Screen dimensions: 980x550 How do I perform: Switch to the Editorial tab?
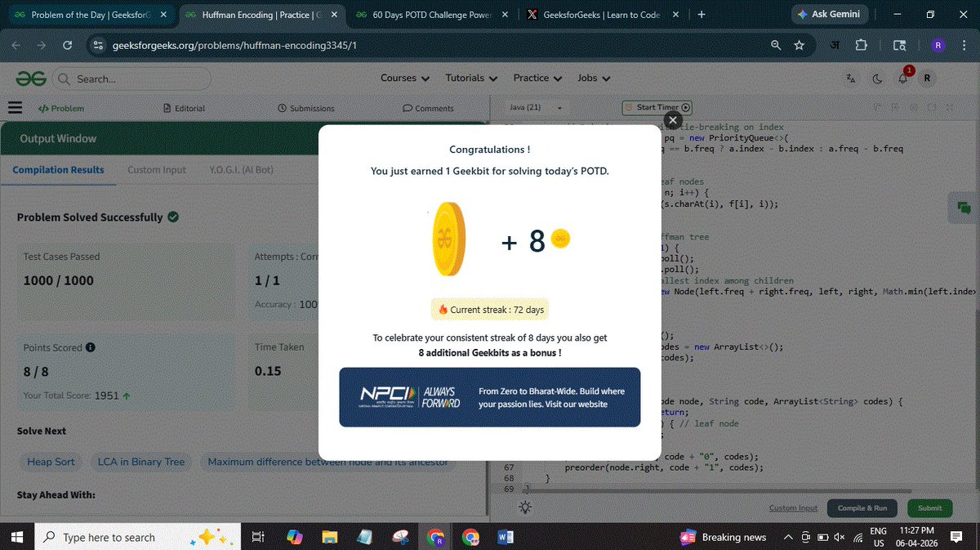184,108
